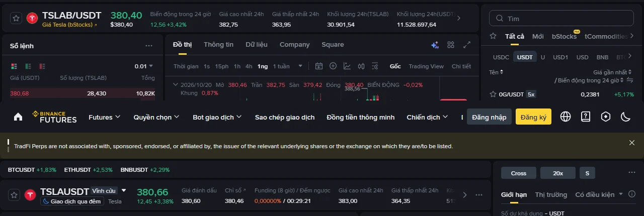Image resolution: width=644 pixels, height=216 pixels.
Task: Open the more time intervals dropdown arrow
Action: [300, 66]
